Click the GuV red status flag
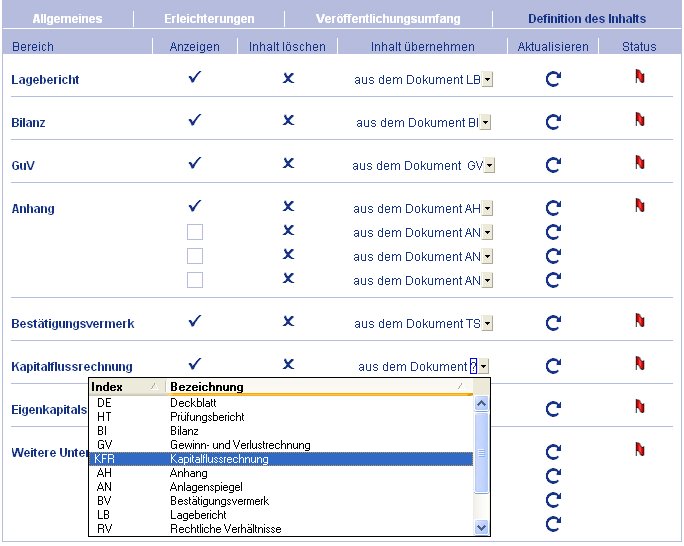Viewport: 684px width, 546px height. click(x=640, y=162)
